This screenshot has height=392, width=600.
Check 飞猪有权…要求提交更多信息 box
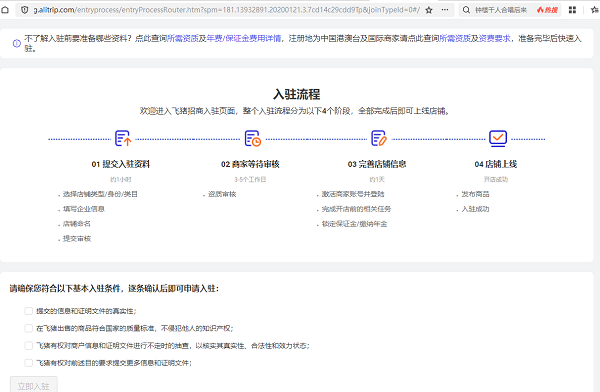[28, 363]
